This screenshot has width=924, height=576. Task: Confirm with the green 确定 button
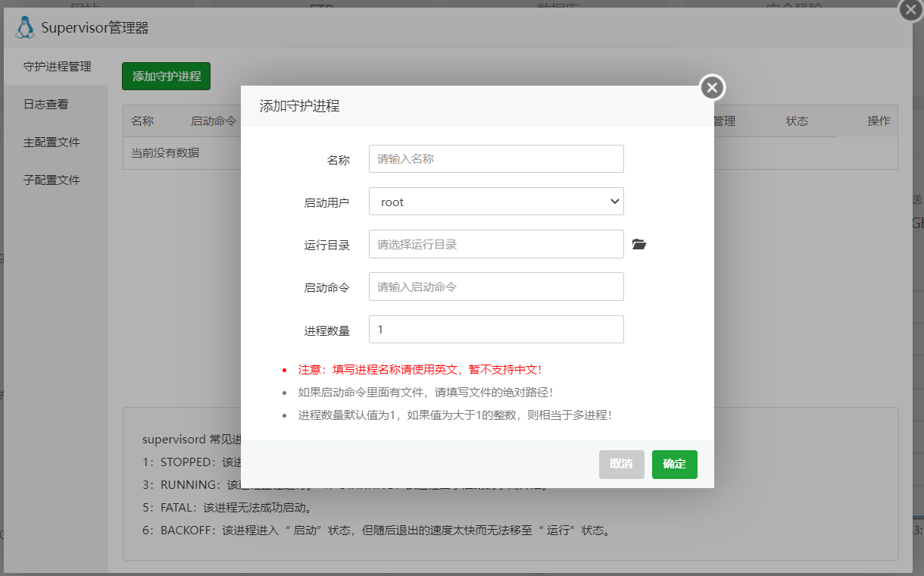(x=674, y=464)
